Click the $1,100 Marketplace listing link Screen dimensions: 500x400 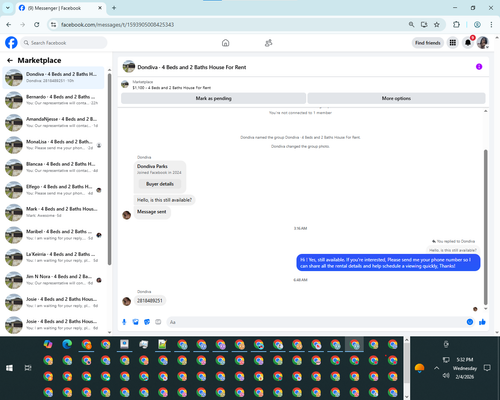point(172,88)
